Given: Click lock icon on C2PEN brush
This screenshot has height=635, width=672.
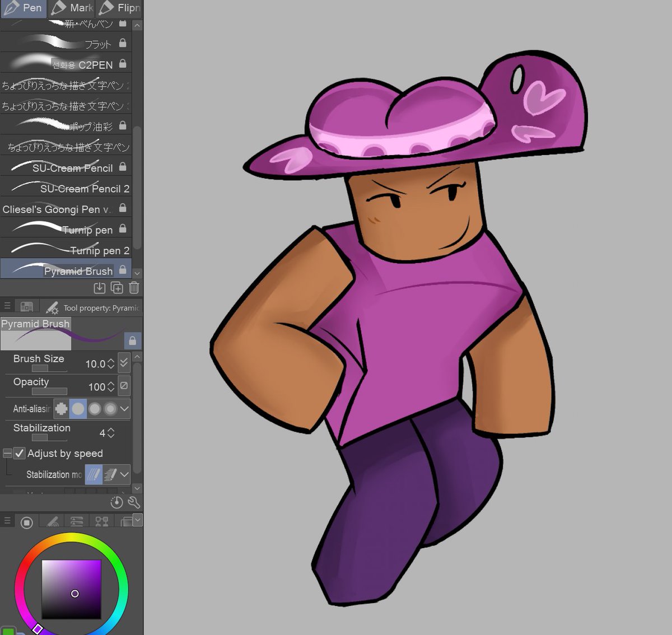Looking at the screenshot, I should click(123, 63).
